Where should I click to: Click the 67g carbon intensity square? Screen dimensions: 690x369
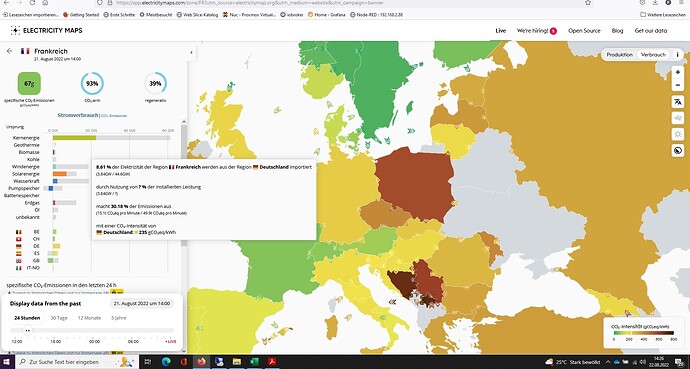click(x=29, y=84)
